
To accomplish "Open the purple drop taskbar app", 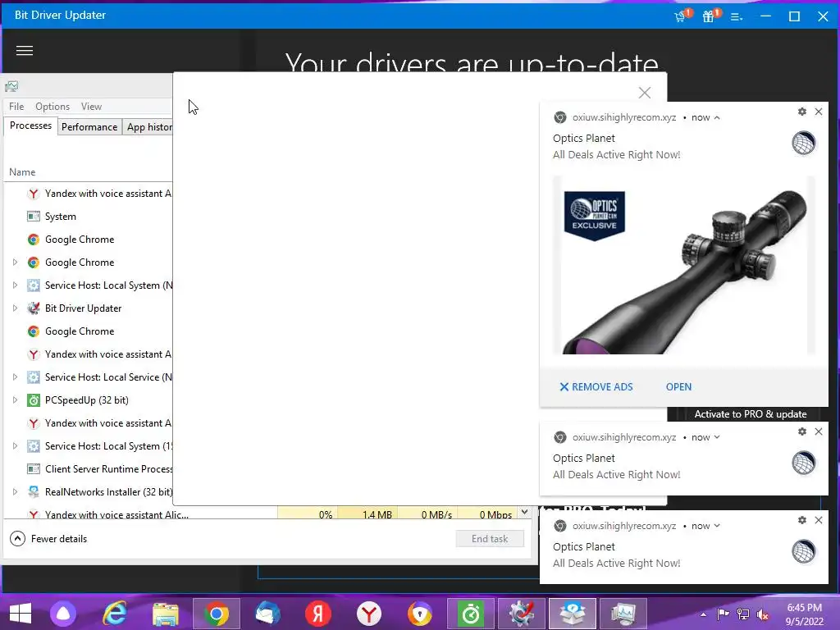I will (x=63, y=614).
